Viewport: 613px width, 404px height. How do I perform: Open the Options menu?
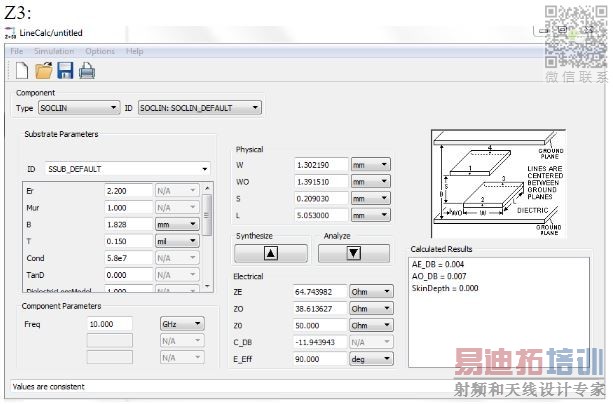point(100,51)
